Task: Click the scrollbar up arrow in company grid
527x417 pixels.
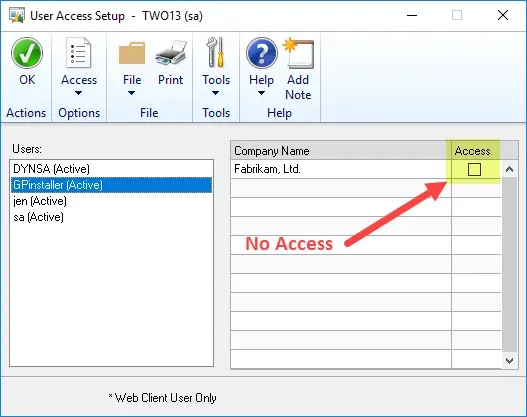Action: pos(510,169)
